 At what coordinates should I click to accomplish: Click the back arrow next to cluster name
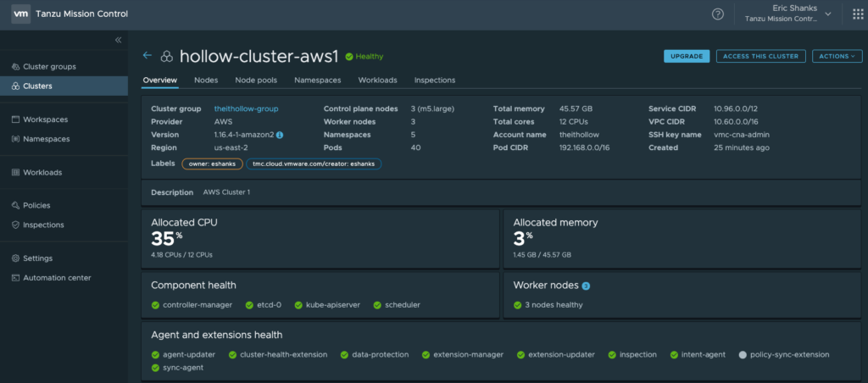click(x=147, y=56)
